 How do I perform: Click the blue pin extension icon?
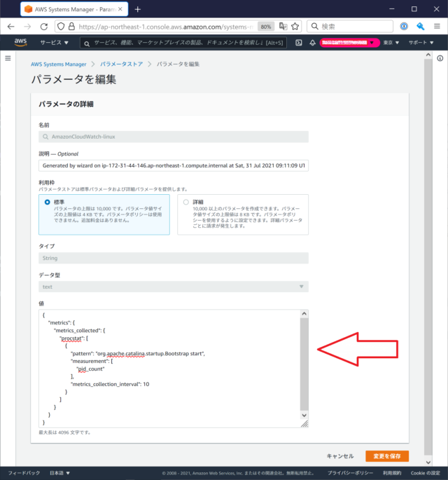pyautogui.click(x=421, y=27)
